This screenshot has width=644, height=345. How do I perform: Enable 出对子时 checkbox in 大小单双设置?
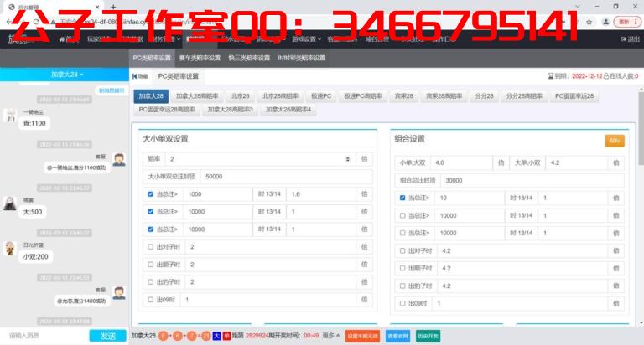(150, 247)
